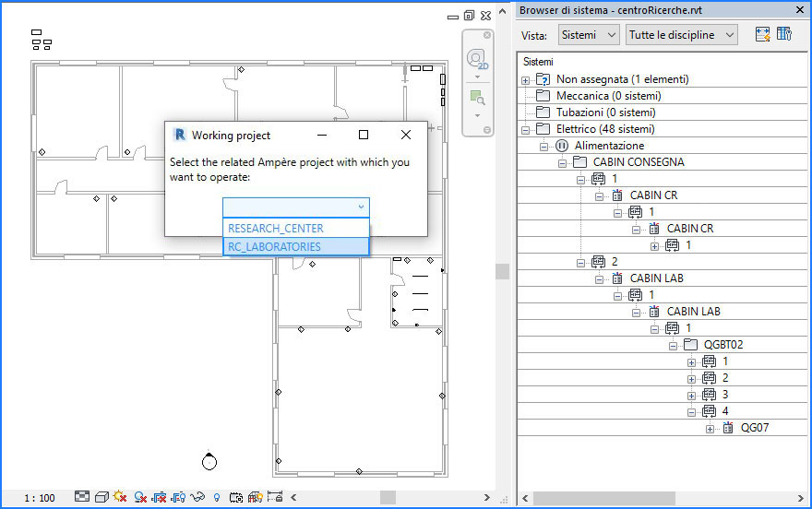Click the QGBT02 folder icon
812x509 pixels.
tap(690, 345)
